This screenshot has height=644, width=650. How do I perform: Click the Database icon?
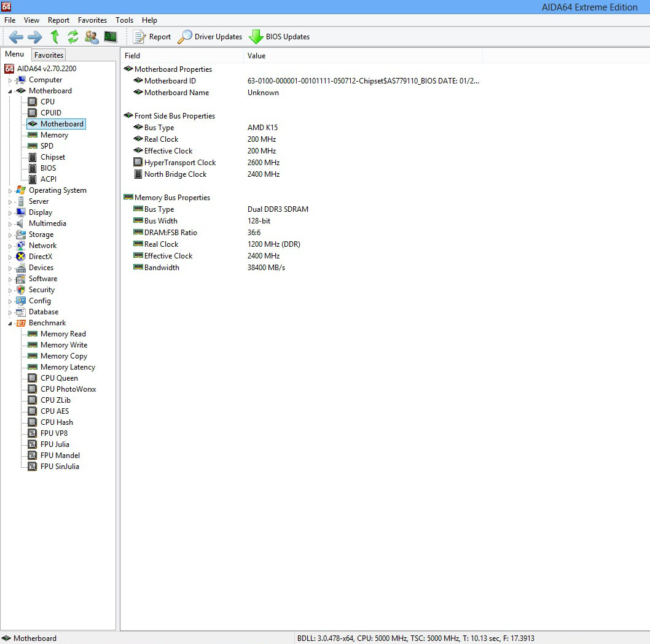tap(21, 312)
